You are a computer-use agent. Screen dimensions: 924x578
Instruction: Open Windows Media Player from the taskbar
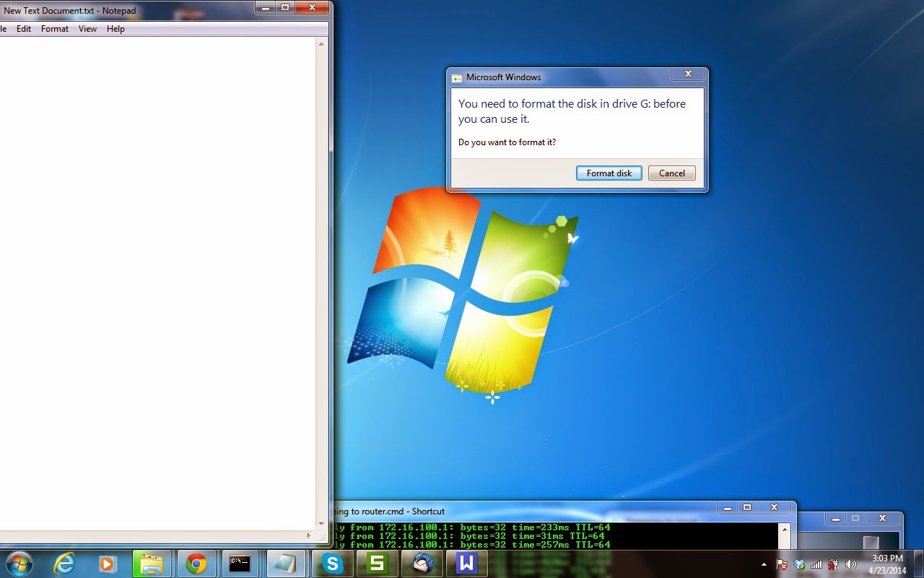pos(108,564)
